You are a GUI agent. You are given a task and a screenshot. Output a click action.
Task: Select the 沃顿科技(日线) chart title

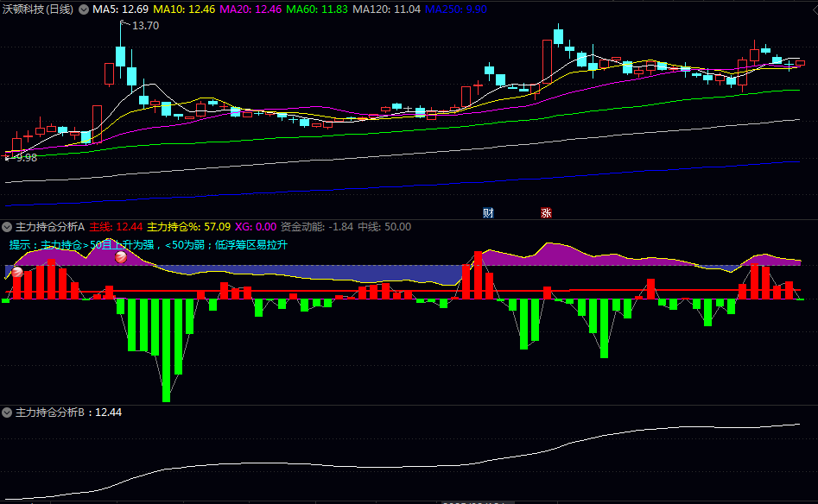(38, 9)
